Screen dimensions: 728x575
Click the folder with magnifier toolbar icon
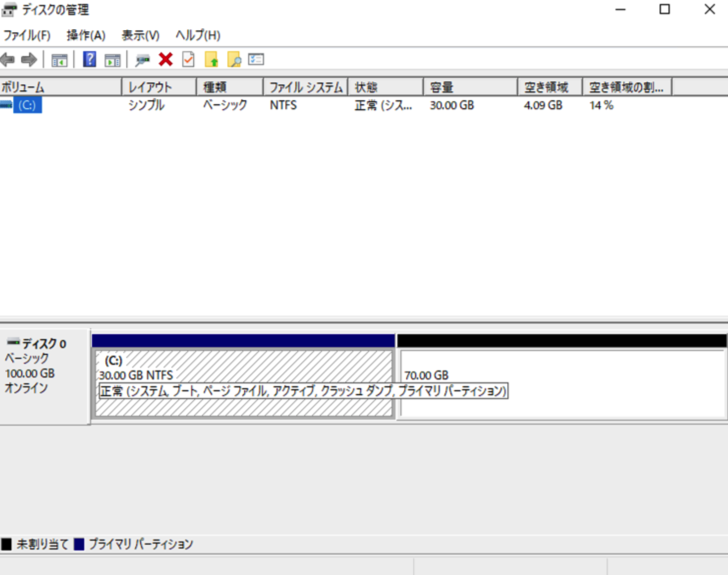click(x=235, y=59)
